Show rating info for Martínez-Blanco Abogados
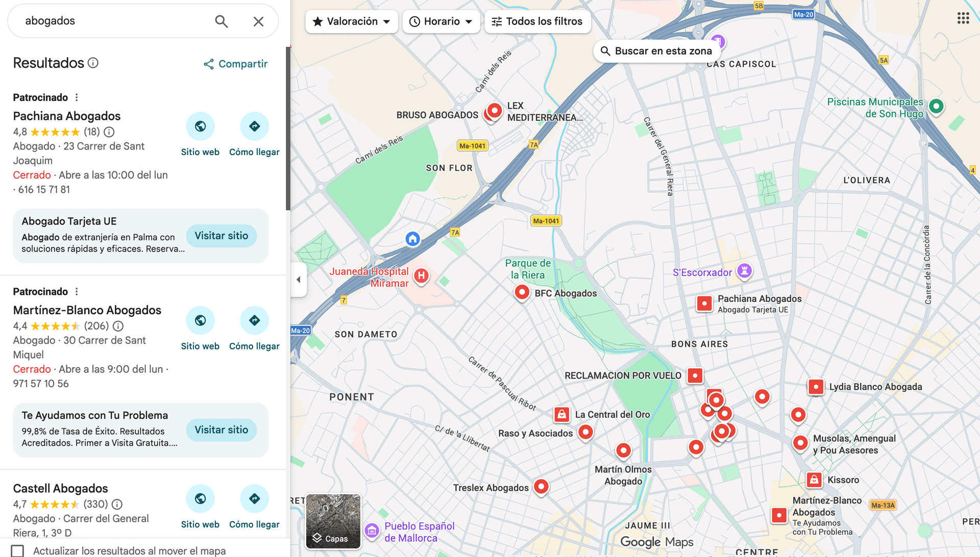980x557 pixels. (118, 326)
